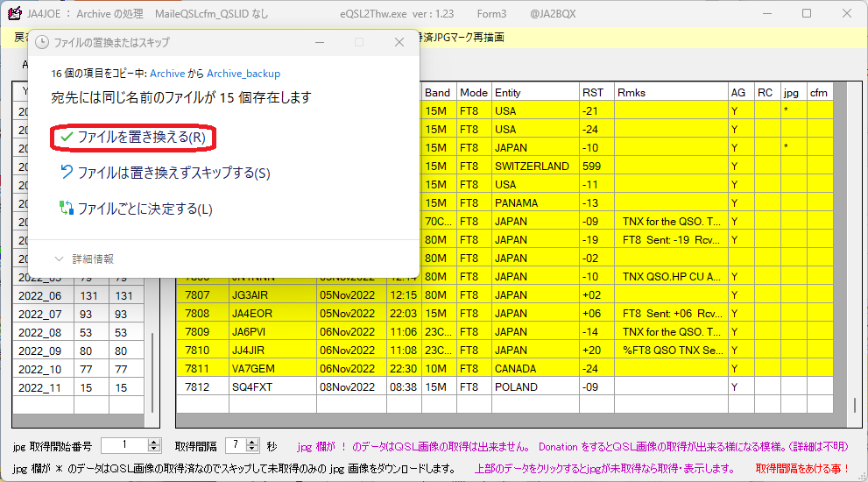Screen dimensions: 868x482
Task: Click the blue skip arrow icon
Action: (x=67, y=173)
